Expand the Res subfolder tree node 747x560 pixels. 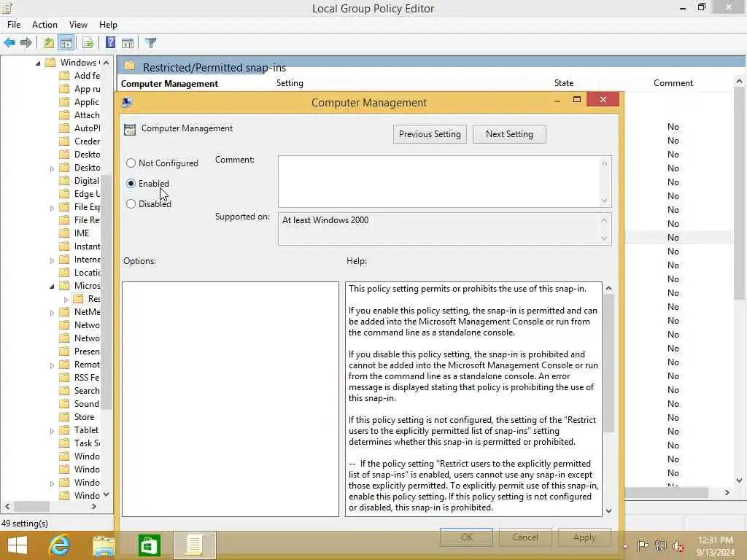66,300
